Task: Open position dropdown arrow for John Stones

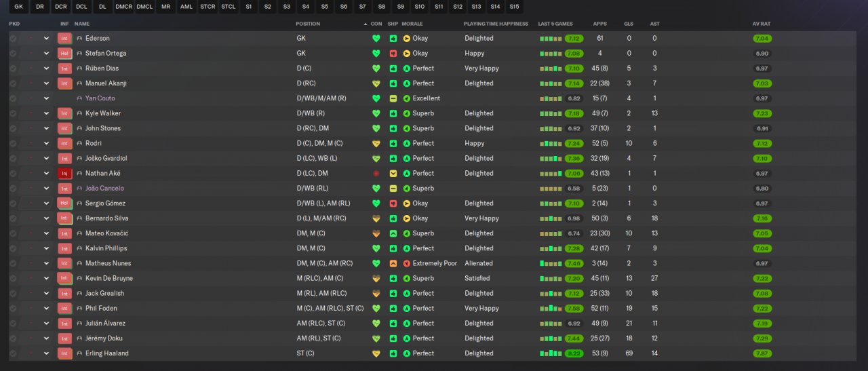Action: [46, 128]
